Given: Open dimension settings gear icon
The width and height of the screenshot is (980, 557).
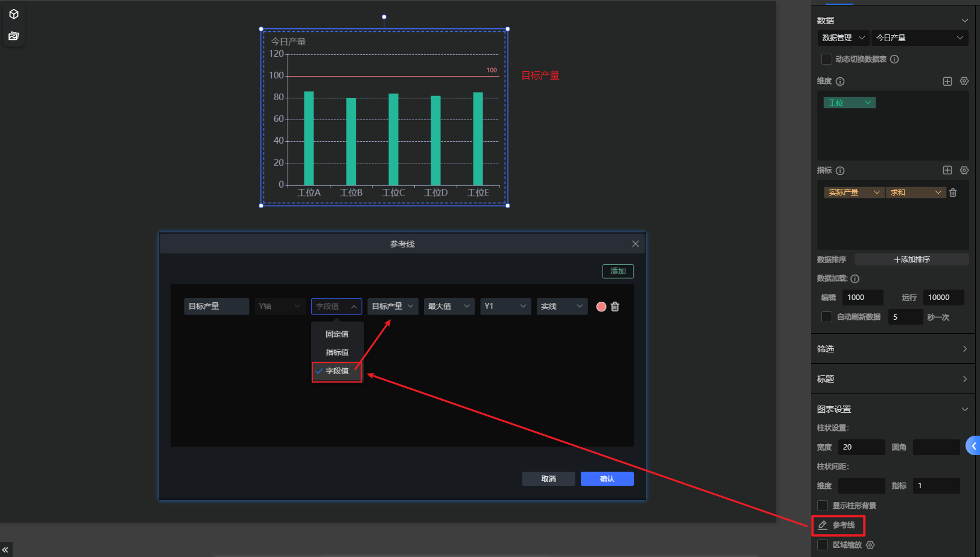Looking at the screenshot, I should pos(964,81).
